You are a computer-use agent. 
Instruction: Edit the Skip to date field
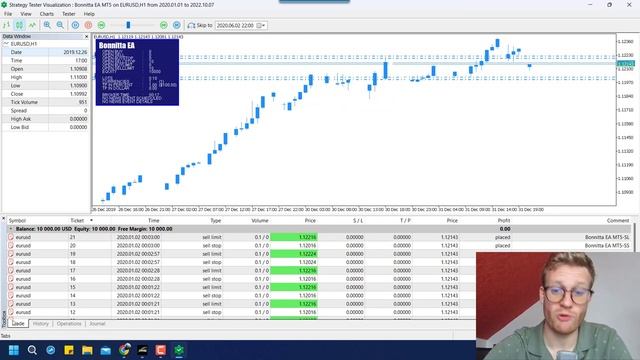(x=236, y=25)
